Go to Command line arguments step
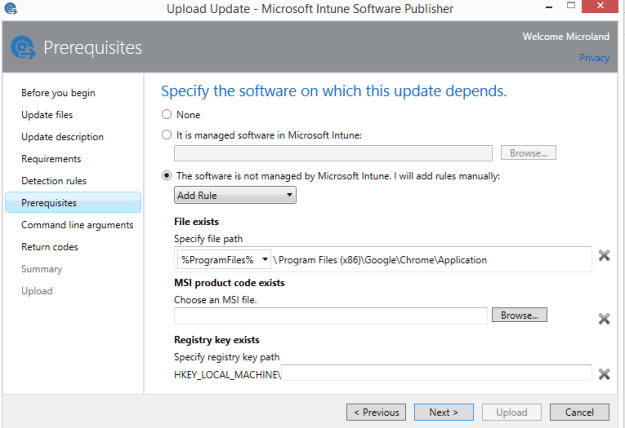 point(77,225)
